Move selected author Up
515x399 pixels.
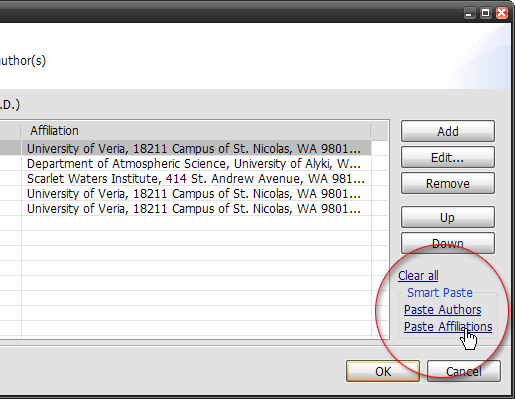[448, 217]
